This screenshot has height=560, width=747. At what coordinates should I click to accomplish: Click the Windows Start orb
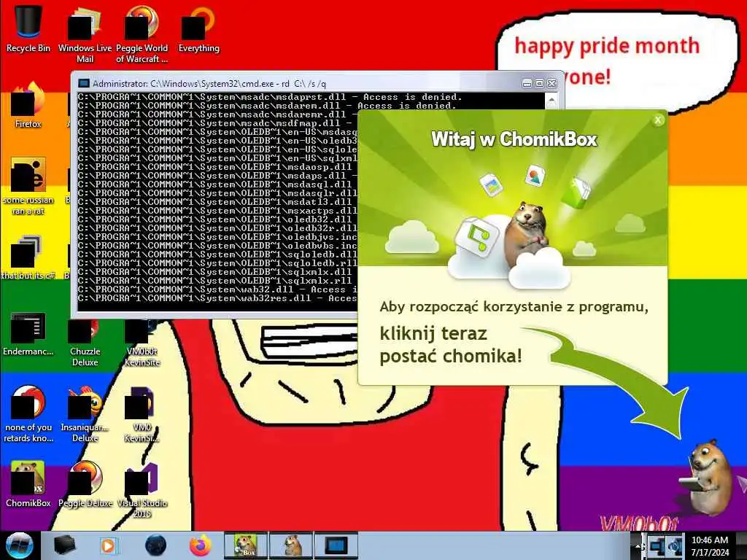tap(19, 545)
